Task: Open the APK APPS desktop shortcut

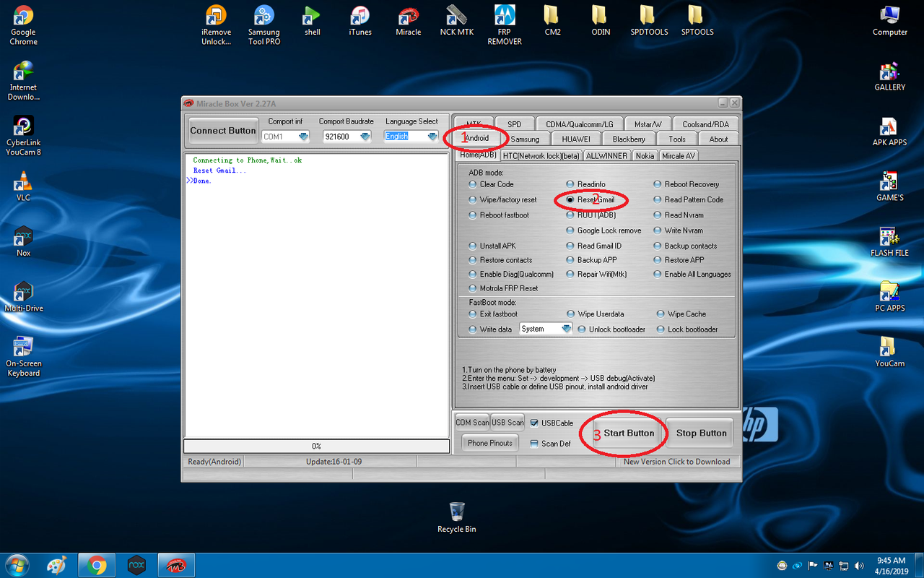Action: (889, 132)
